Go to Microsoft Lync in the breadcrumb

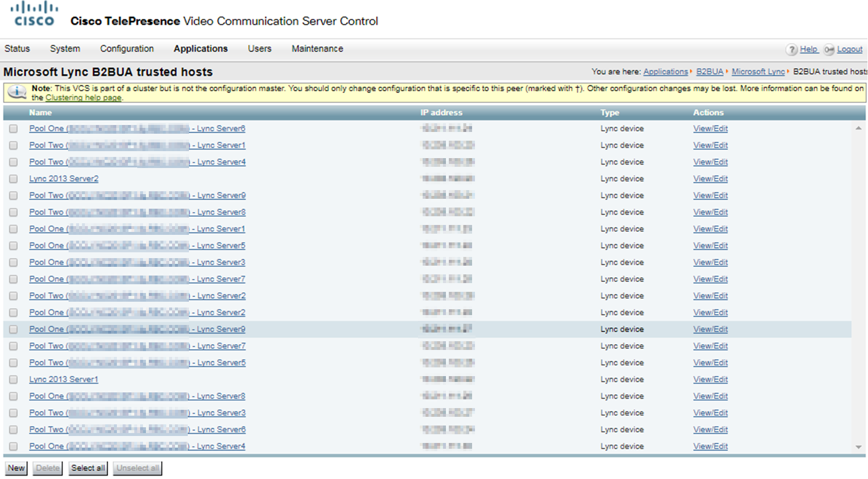pyautogui.click(x=758, y=72)
